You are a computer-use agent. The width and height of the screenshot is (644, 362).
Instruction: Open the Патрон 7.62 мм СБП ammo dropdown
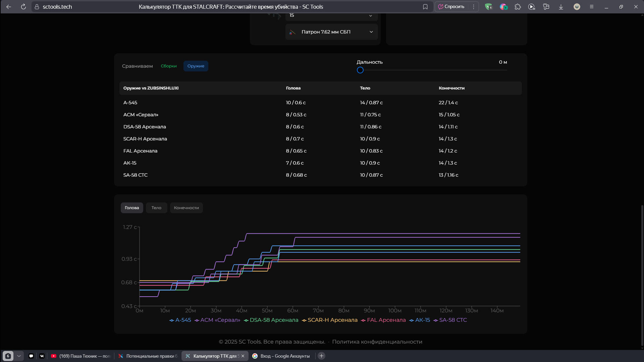pos(331,32)
